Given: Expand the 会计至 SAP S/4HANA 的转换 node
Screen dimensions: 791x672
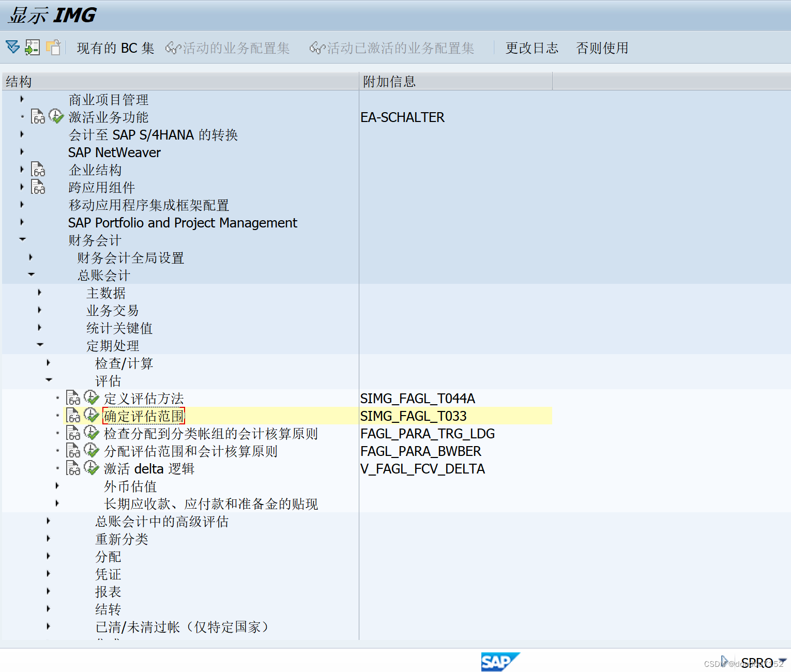Looking at the screenshot, I should (x=22, y=134).
